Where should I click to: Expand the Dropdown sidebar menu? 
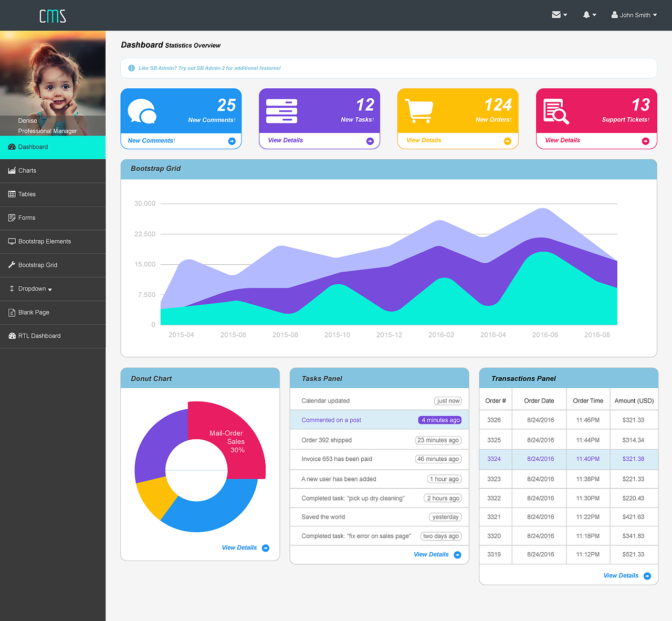52,289
